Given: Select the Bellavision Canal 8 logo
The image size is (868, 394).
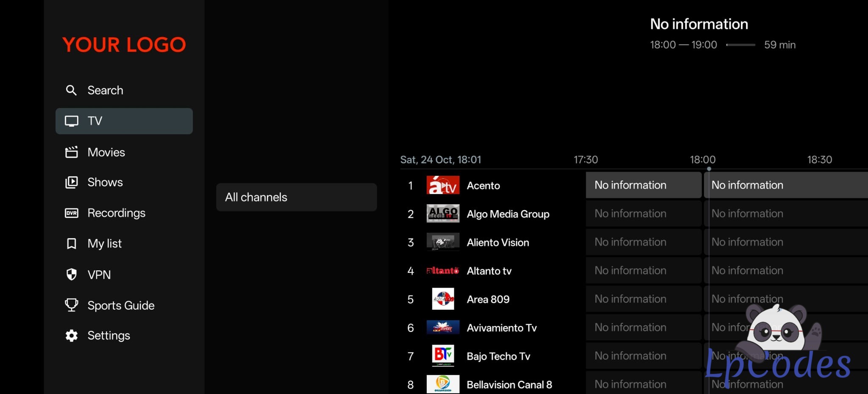Looking at the screenshot, I should coord(443,384).
